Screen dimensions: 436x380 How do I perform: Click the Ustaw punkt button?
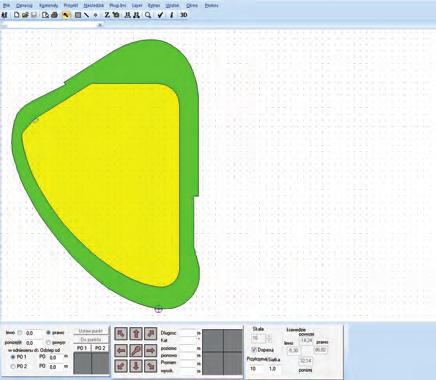[x=91, y=331]
